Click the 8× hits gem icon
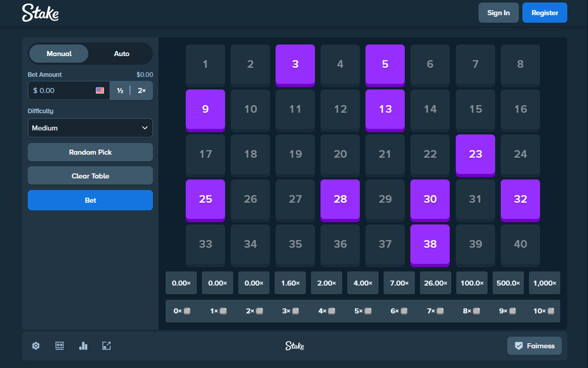Image resolution: width=588 pixels, height=368 pixels. point(477,311)
